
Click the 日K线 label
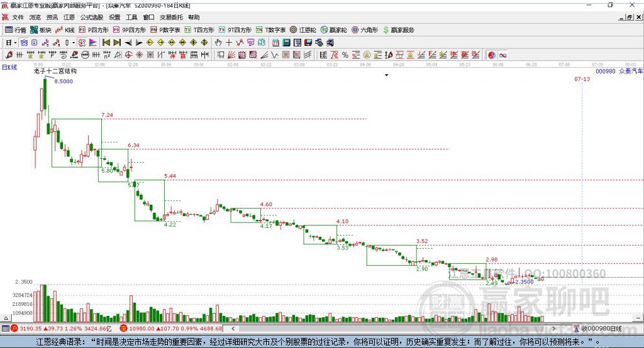[9, 67]
